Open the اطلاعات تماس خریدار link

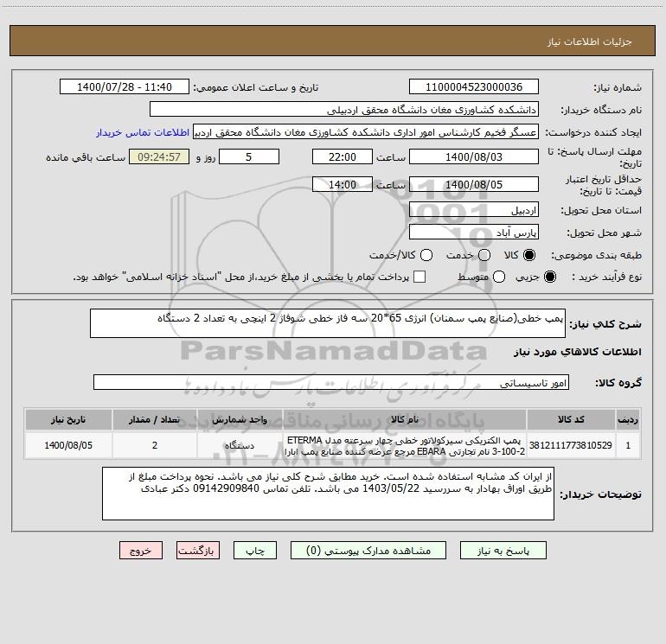[x=143, y=132]
